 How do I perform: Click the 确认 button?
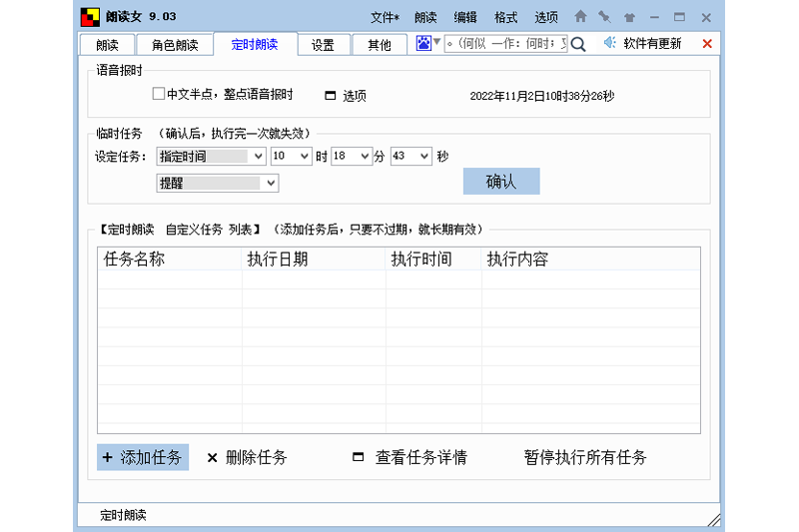(x=500, y=181)
